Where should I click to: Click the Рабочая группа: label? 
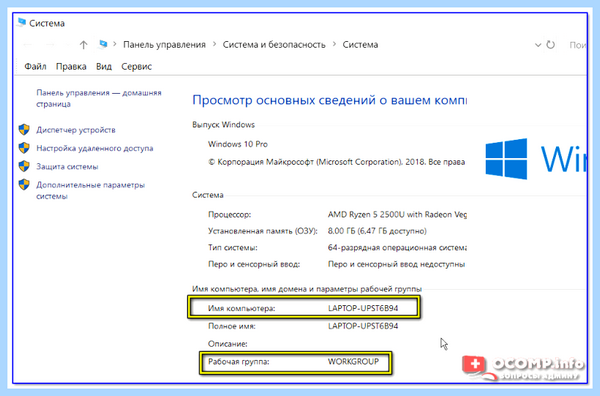(x=238, y=362)
